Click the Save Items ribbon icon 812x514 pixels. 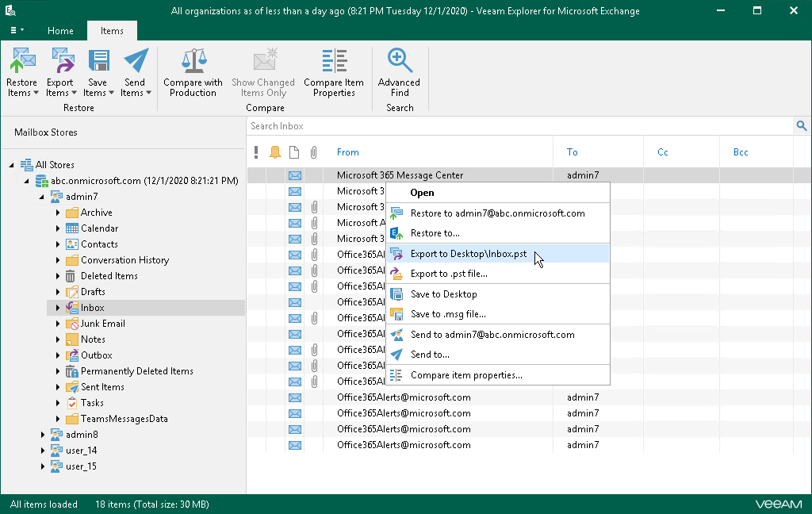(98, 63)
